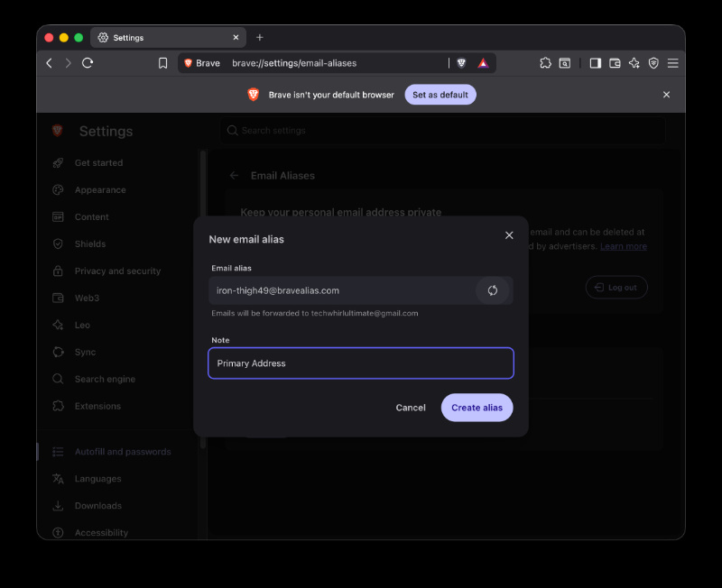
Task: Close the New email alias dialog
Action: 509,235
